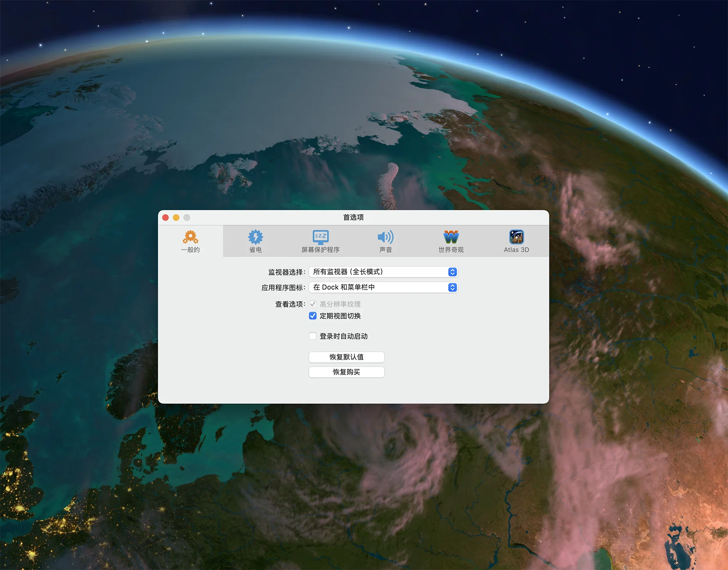This screenshot has width=728, height=570.
Task: Click the 恢复购买 restore purchases button
Action: (x=346, y=372)
